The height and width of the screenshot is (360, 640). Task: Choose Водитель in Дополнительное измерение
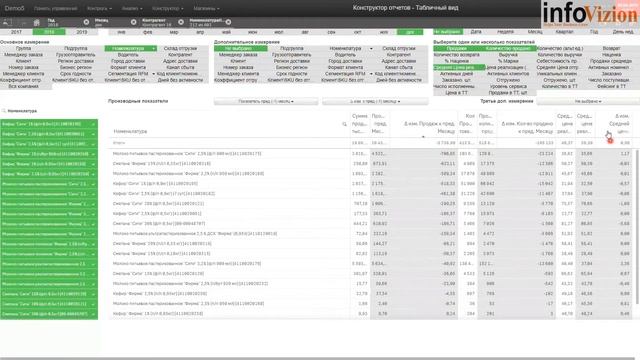coord(345,55)
